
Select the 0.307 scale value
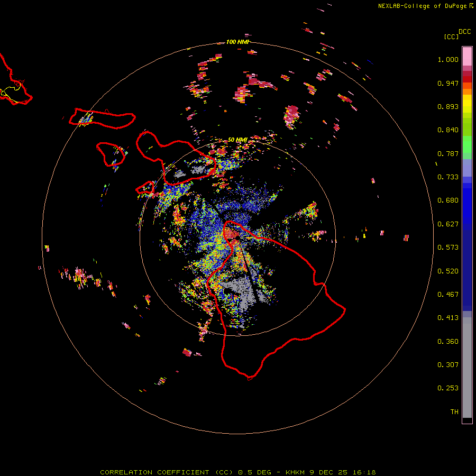(x=448, y=365)
